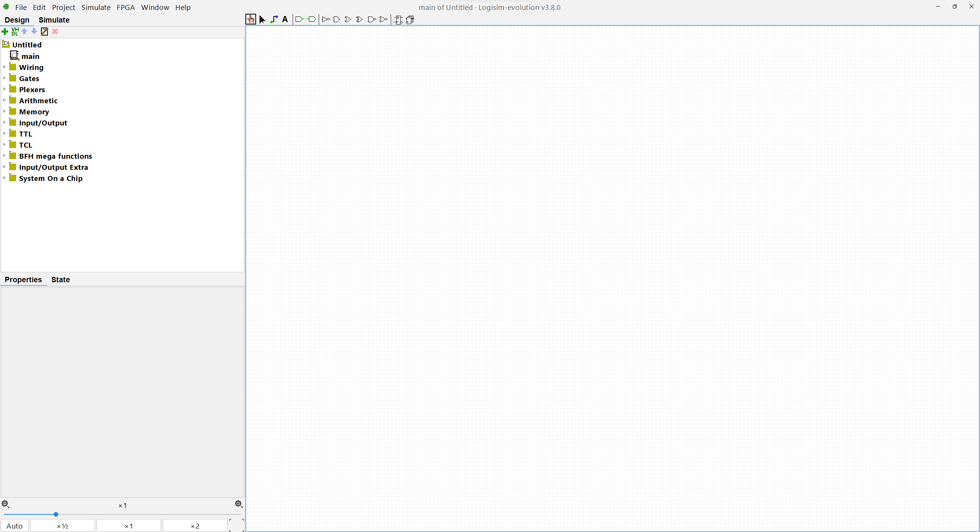The height and width of the screenshot is (532, 980).
Task: Open the circuit appearance editor icon
Action: click(44, 31)
